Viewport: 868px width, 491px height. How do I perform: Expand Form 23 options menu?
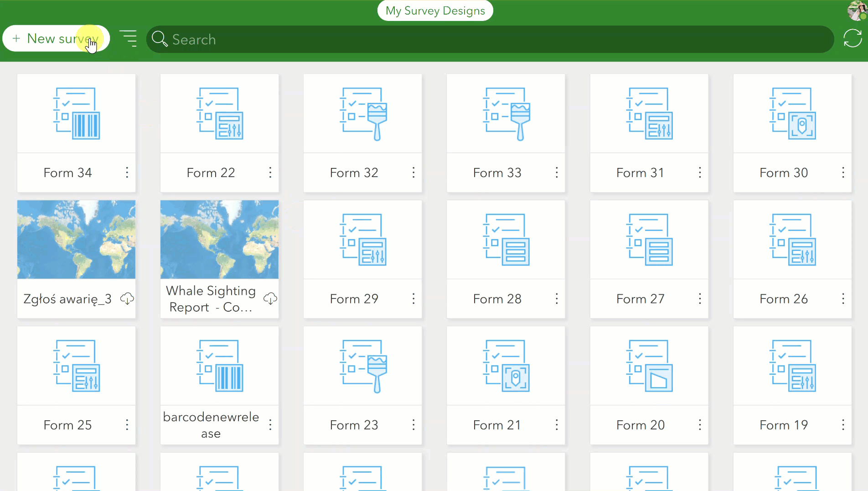[413, 425]
